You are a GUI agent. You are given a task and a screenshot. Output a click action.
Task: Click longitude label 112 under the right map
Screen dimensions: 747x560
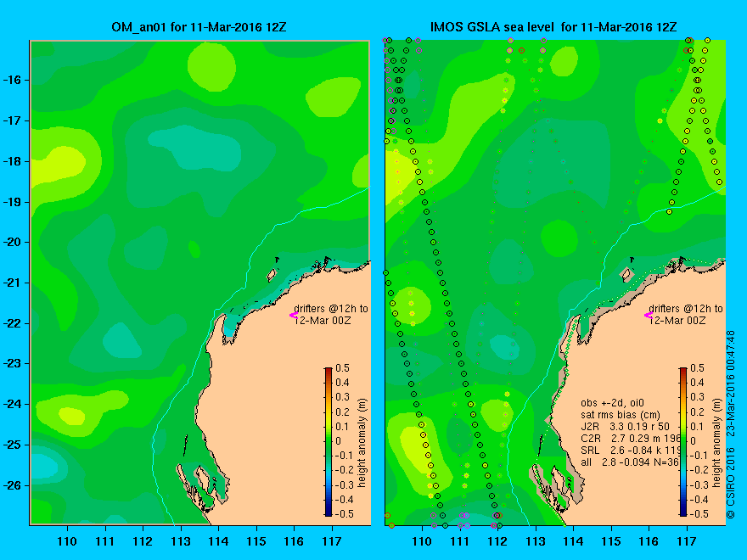[497, 541]
